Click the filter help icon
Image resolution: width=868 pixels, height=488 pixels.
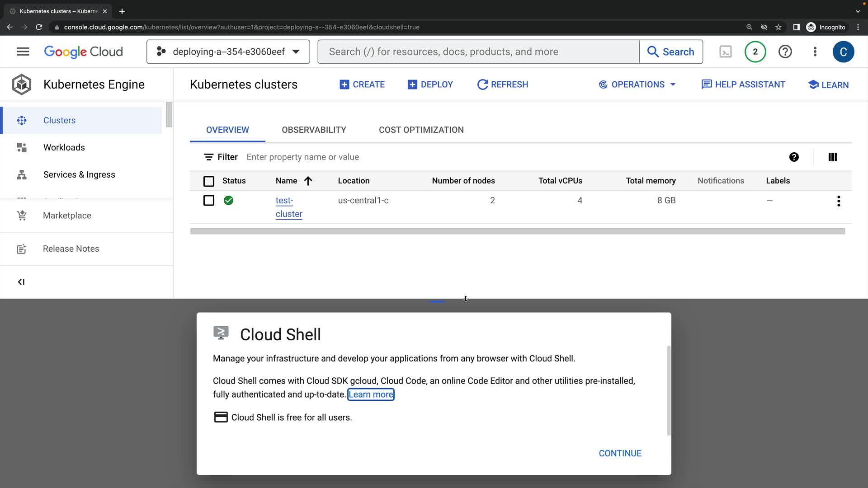click(x=794, y=157)
